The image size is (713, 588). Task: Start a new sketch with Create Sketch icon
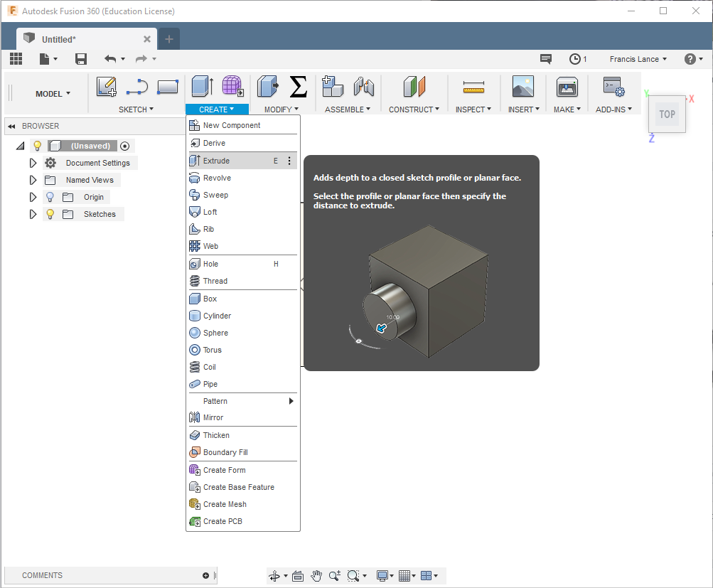pyautogui.click(x=107, y=87)
